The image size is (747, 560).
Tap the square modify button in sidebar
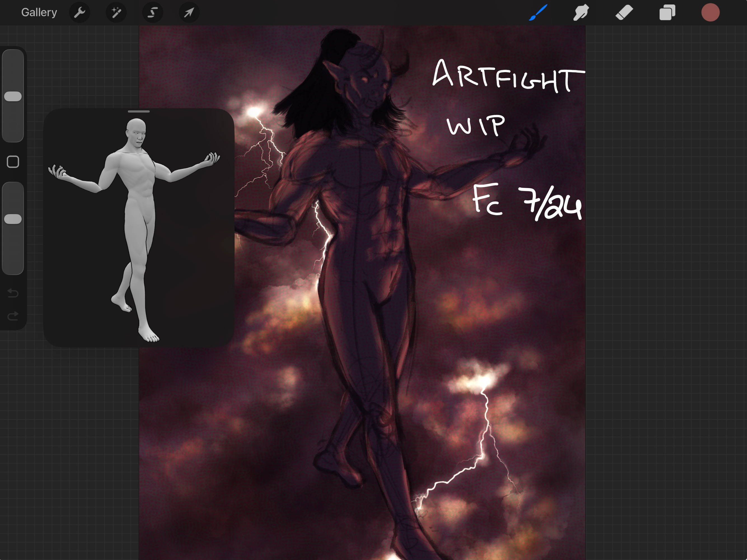click(13, 162)
